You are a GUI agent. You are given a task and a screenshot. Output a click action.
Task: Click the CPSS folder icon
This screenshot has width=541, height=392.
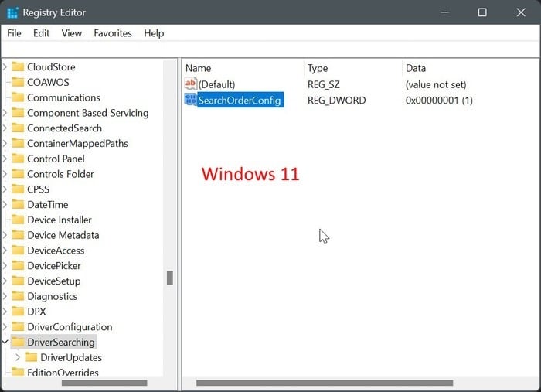coord(18,189)
